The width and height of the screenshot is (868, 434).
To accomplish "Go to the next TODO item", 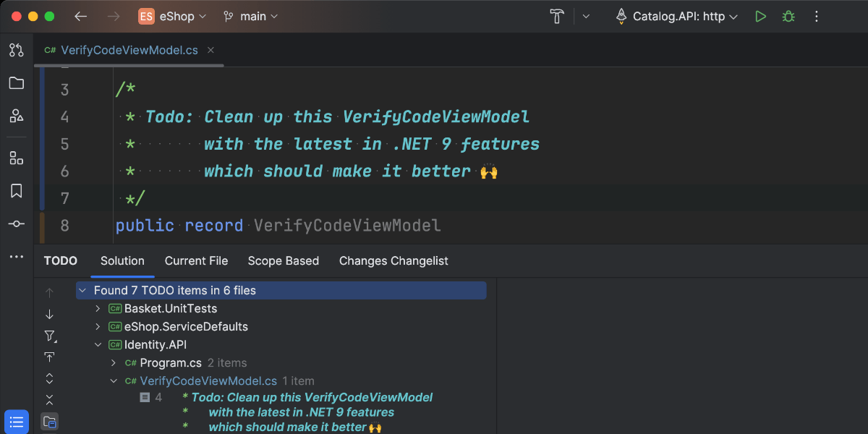I will click(x=49, y=314).
